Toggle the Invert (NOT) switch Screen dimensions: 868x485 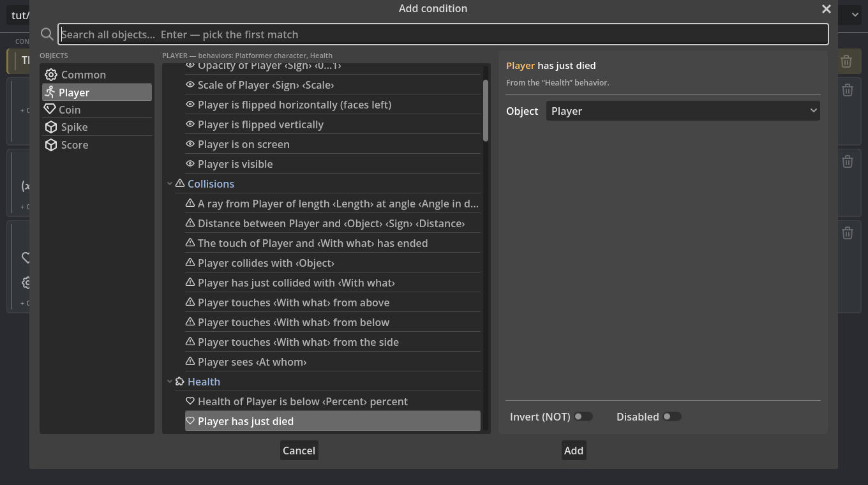pos(583,417)
